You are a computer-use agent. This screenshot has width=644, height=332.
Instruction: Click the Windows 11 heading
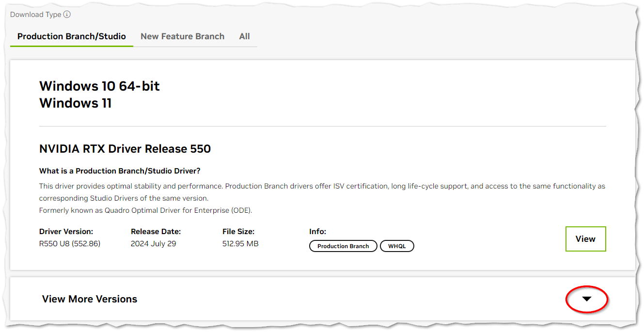76,103
